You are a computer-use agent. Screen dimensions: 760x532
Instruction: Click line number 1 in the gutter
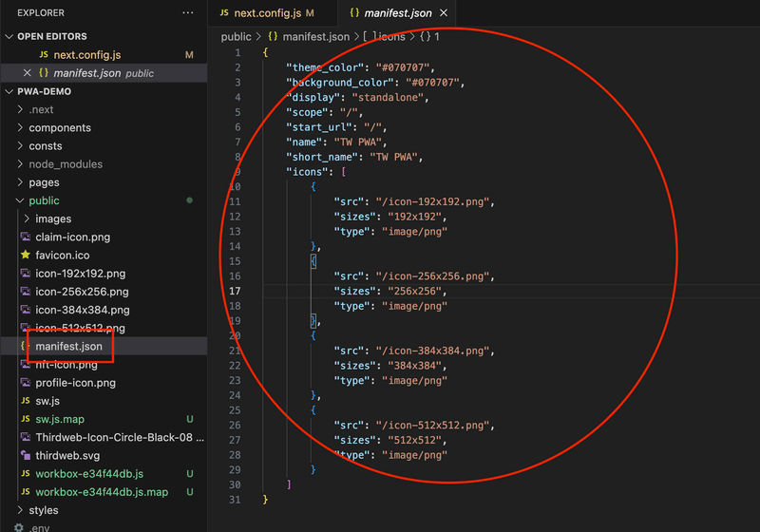tap(237, 53)
